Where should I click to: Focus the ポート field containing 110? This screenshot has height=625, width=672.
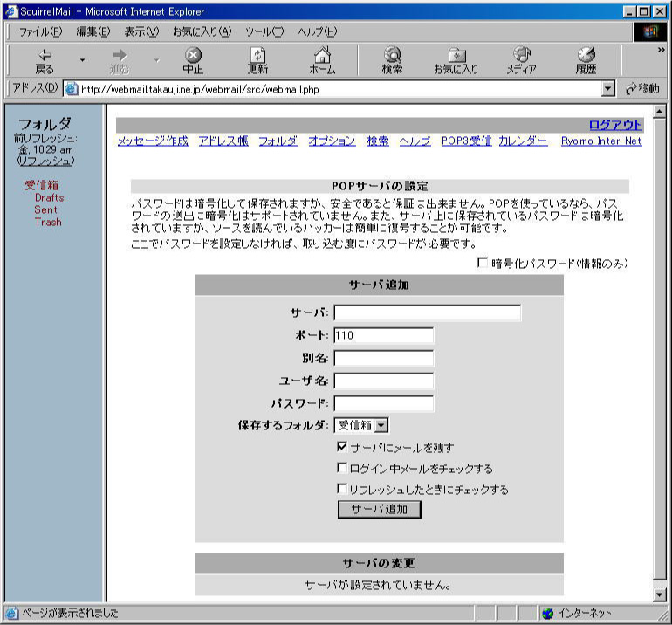tap(384, 336)
